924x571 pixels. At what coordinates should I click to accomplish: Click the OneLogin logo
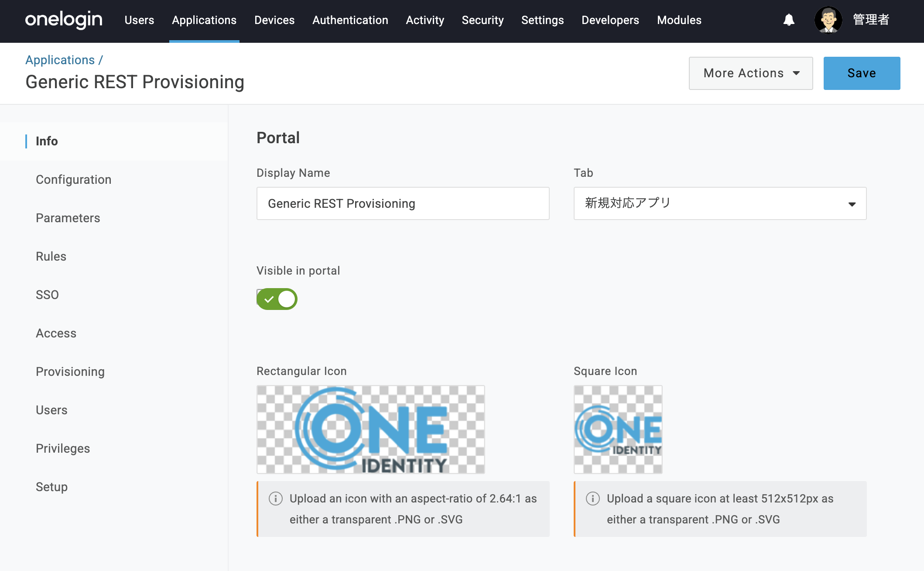(x=64, y=20)
